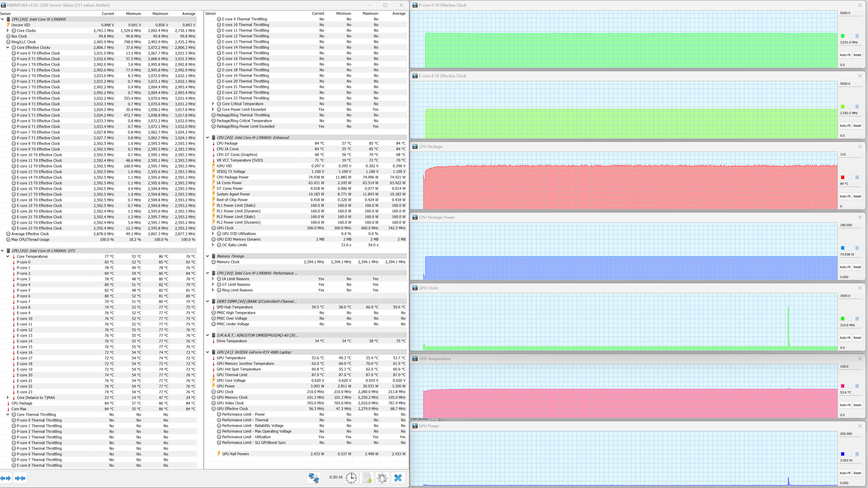
Task: Reset min/max values with the clock icon
Action: 351,478
